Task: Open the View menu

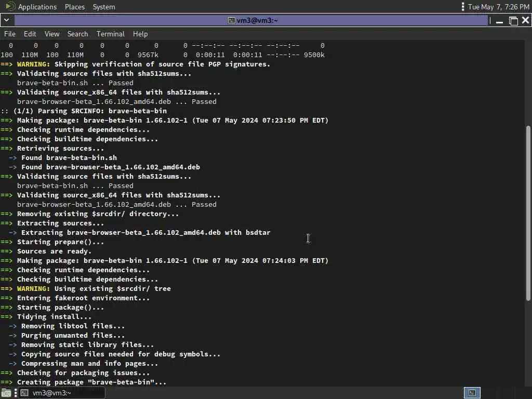Action: (52, 34)
